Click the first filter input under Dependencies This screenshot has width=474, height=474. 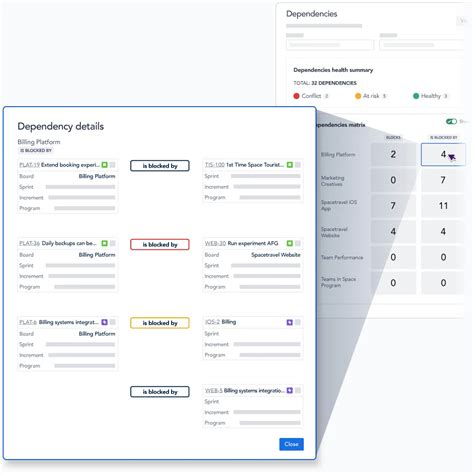(x=330, y=45)
